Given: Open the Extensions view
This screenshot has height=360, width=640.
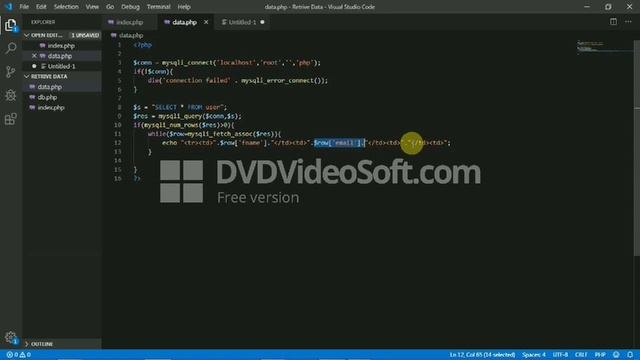Looking at the screenshot, I should point(11,119).
